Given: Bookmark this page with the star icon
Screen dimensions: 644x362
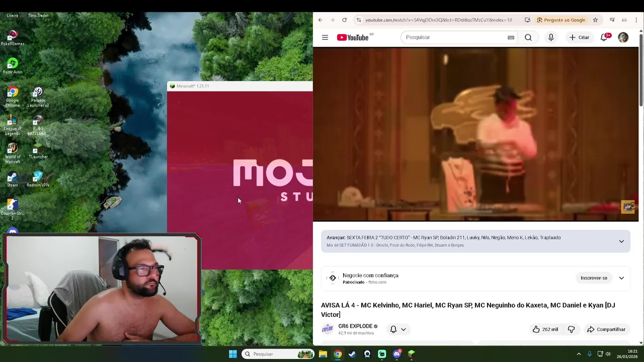Looking at the screenshot, I should [x=595, y=20].
